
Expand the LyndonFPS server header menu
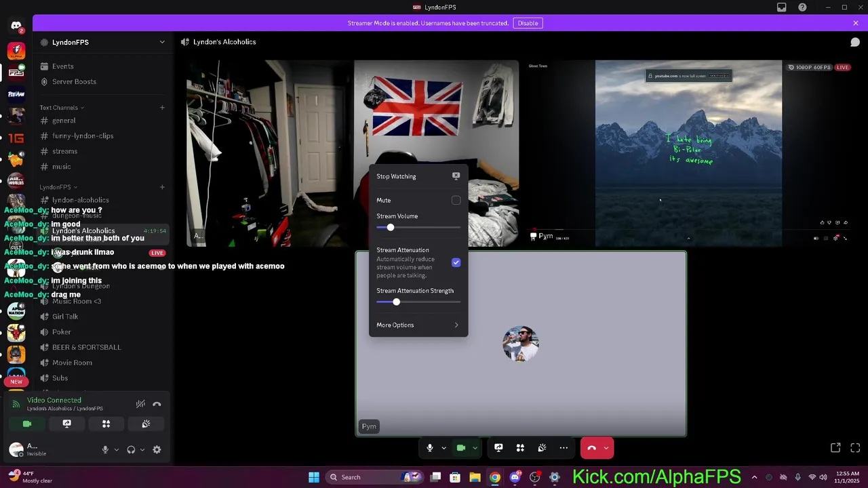pyautogui.click(x=102, y=42)
